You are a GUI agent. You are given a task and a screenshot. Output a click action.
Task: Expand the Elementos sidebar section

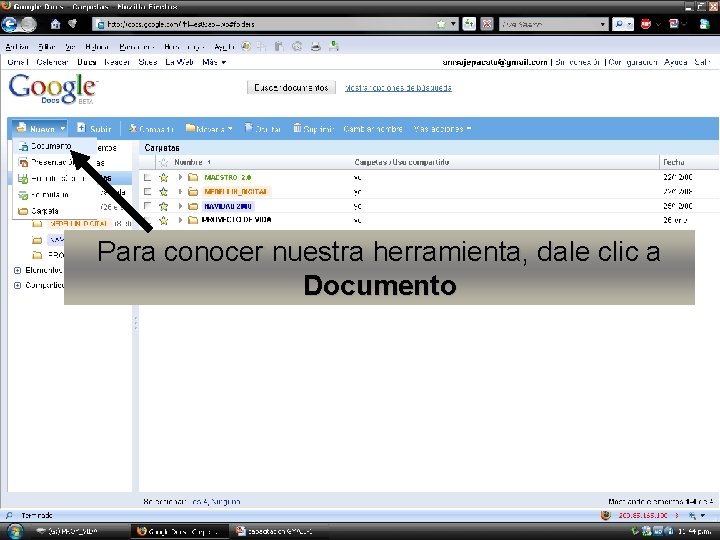[17, 270]
